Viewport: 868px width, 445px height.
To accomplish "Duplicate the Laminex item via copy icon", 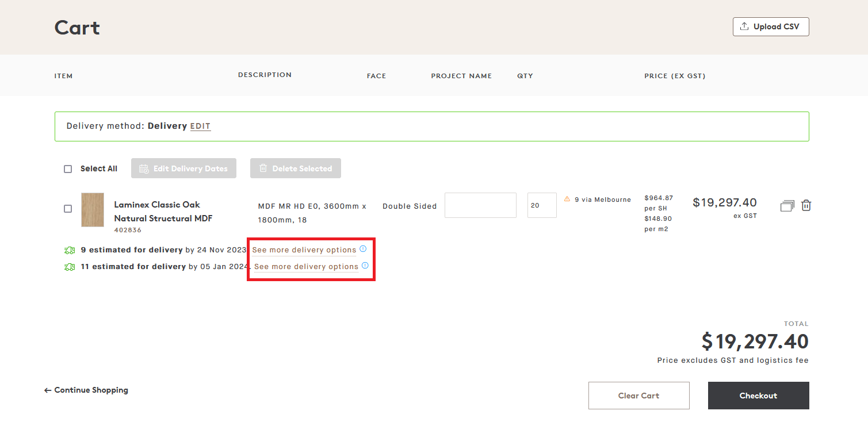I will [x=787, y=205].
